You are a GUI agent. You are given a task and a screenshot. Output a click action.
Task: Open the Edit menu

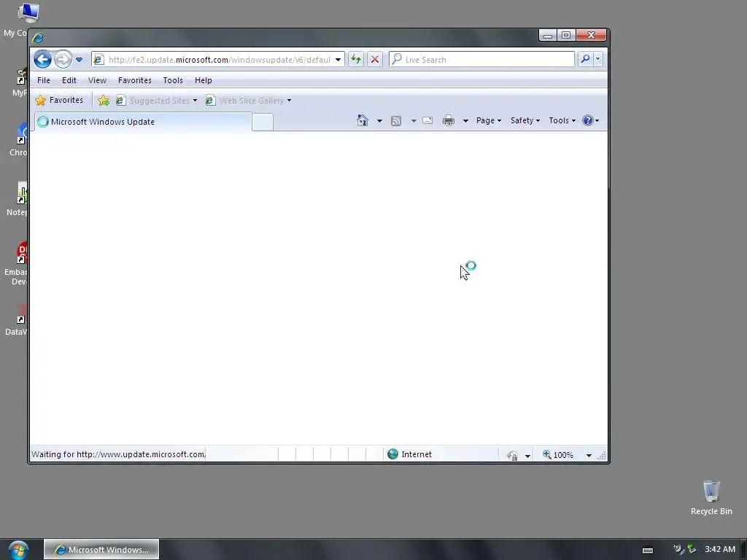[x=69, y=80]
